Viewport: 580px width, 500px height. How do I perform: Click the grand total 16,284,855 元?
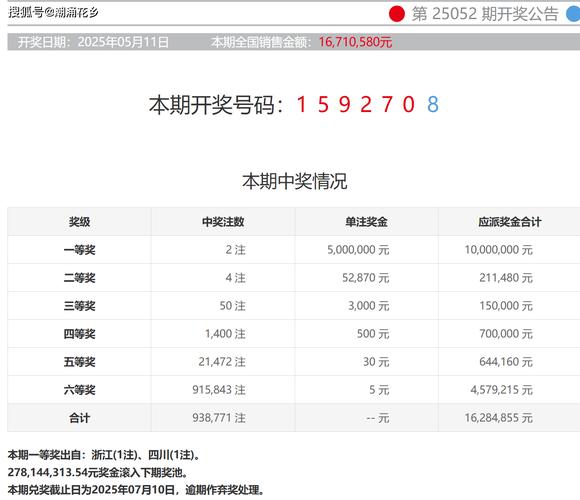499,418
